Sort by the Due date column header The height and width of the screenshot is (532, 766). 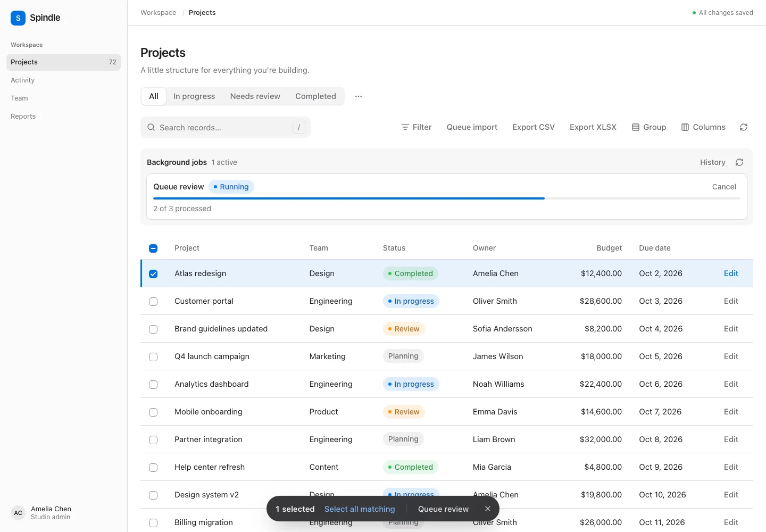[x=655, y=248]
